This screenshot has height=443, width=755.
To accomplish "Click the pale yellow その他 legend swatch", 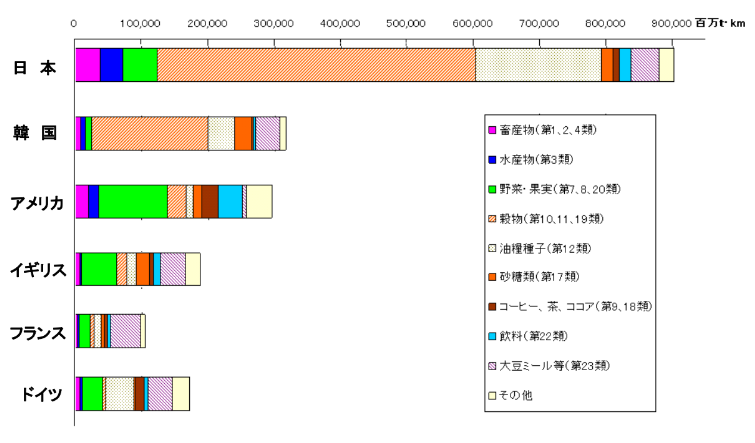I will tap(492, 395).
